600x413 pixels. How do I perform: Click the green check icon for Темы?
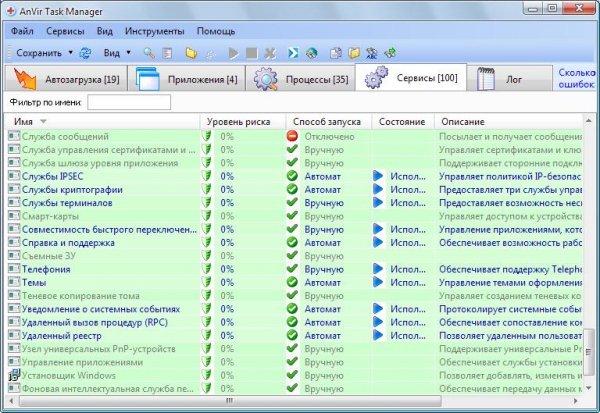point(292,282)
